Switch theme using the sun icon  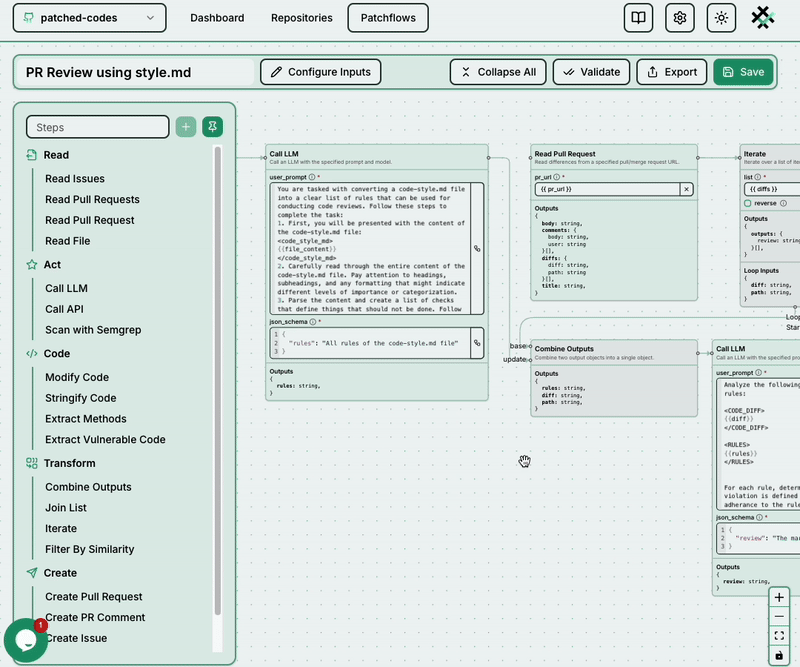point(721,18)
